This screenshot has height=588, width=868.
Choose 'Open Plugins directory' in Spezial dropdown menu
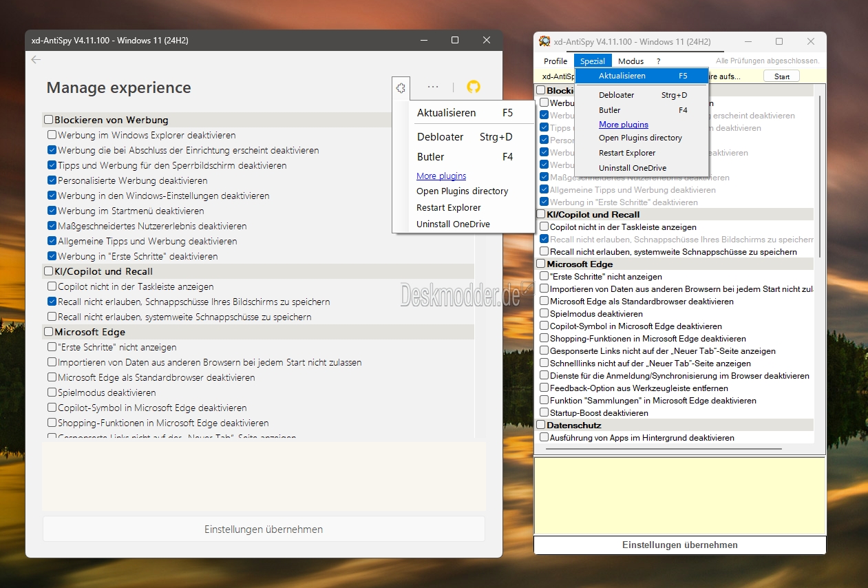pos(642,138)
